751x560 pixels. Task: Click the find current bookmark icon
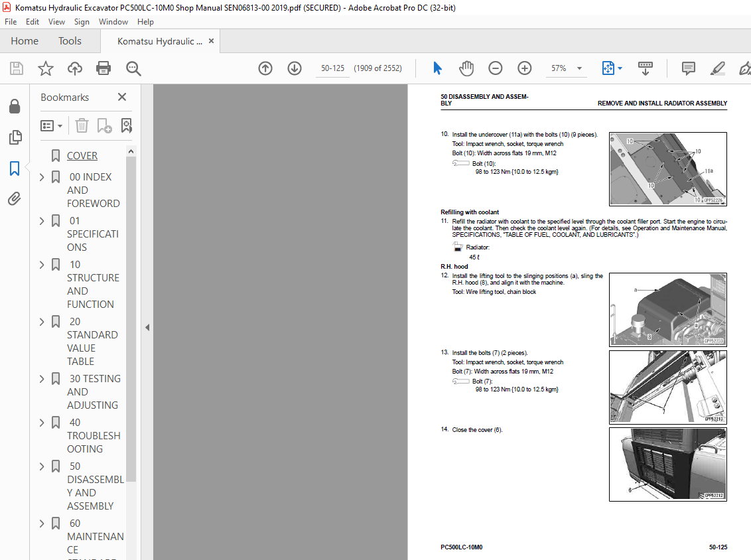[127, 125]
